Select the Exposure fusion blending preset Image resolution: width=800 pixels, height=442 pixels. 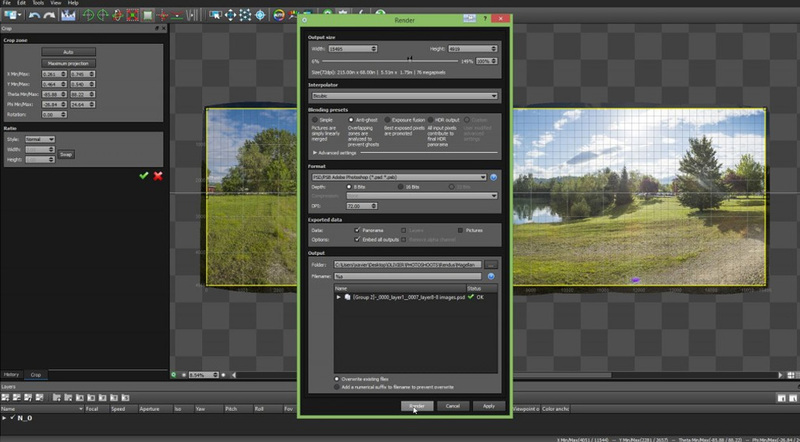(x=387, y=120)
